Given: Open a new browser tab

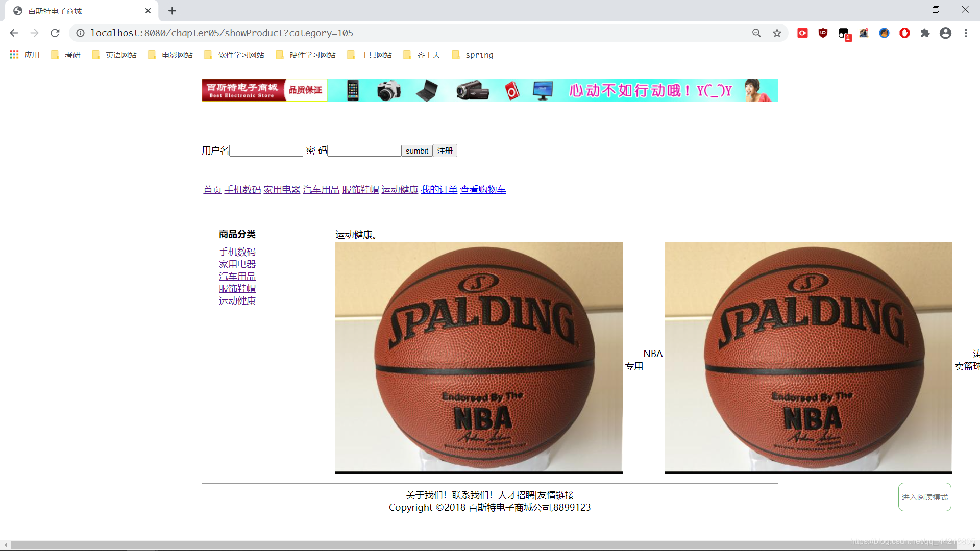Looking at the screenshot, I should [172, 11].
